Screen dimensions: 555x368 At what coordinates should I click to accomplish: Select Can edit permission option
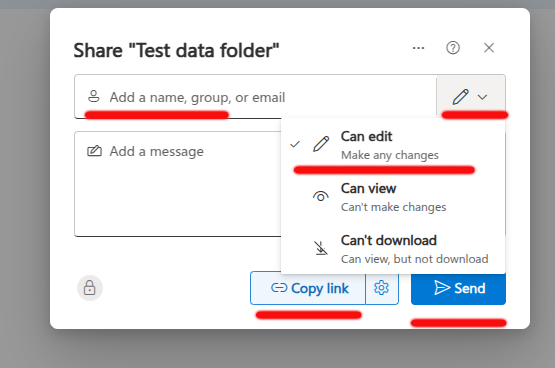click(x=393, y=145)
